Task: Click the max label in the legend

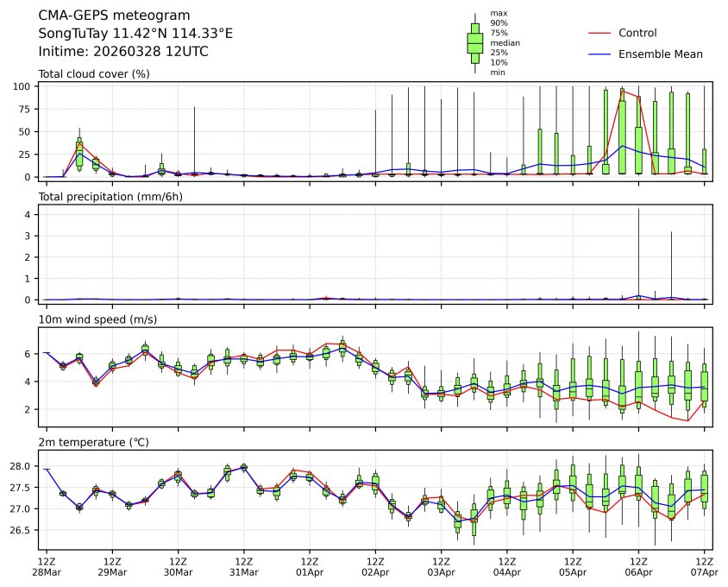Action: (x=498, y=13)
